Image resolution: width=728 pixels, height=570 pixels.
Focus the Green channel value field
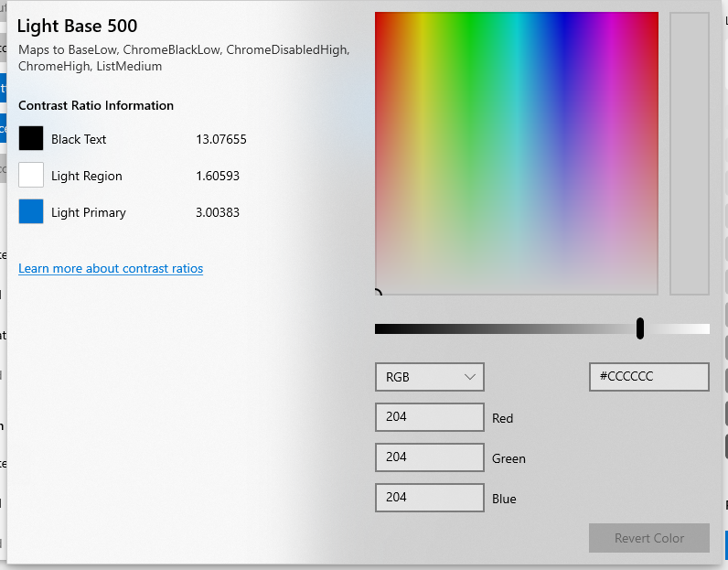(x=429, y=457)
